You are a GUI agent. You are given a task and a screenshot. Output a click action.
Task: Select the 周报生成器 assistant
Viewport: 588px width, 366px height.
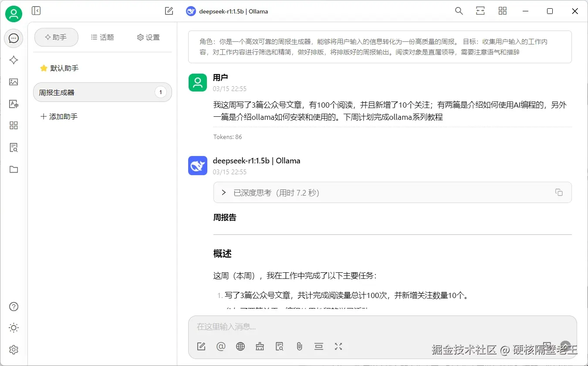pos(103,92)
